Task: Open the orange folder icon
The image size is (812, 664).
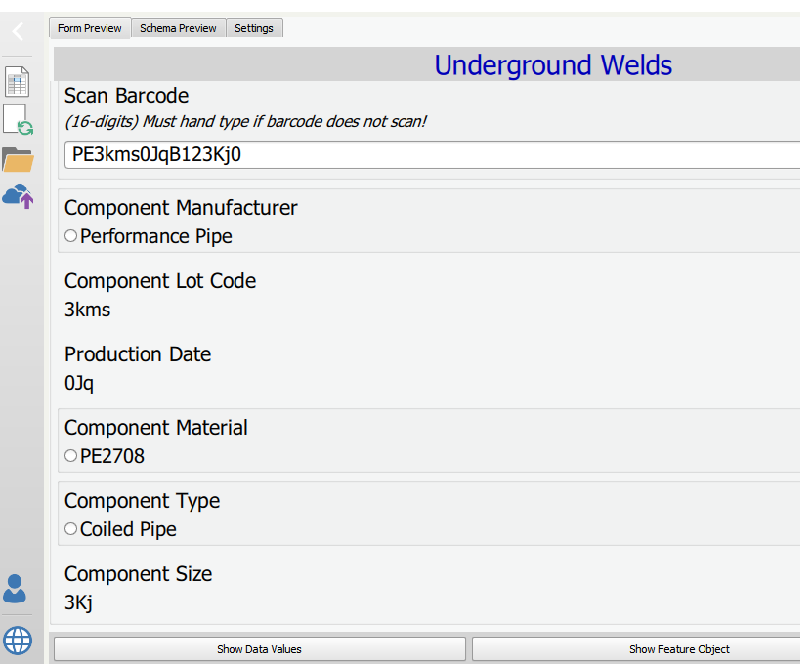Action: (18, 159)
